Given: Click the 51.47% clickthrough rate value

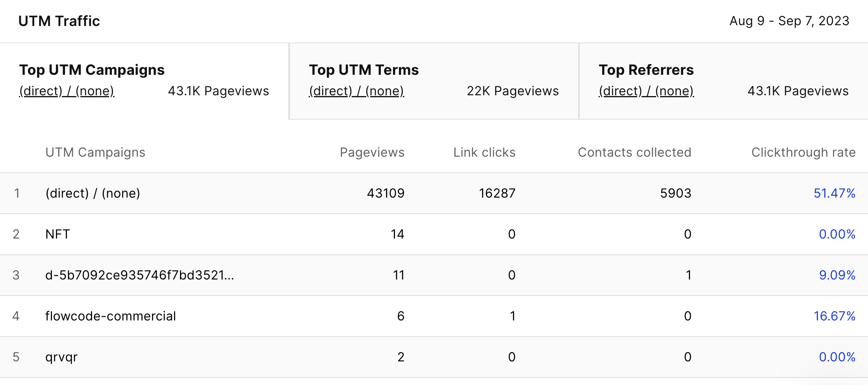Looking at the screenshot, I should coord(835,193).
